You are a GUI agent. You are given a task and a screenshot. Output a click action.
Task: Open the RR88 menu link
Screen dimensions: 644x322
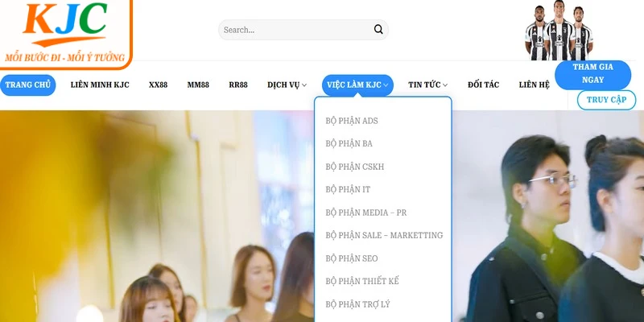pos(238,85)
